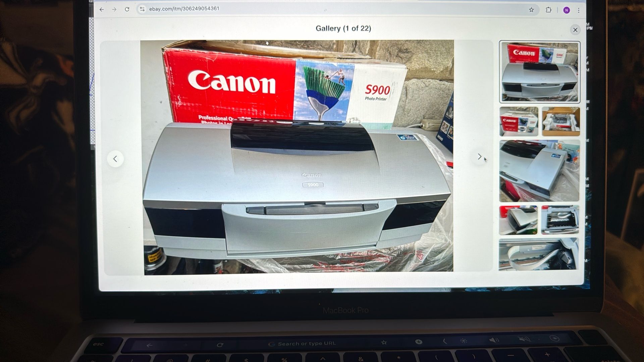644x362 pixels.
Task: Select the thumbnail of printer with lid open
Action: point(518,220)
